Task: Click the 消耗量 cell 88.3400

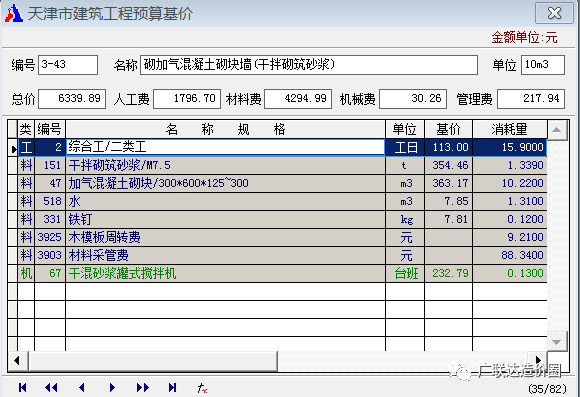Action: 510,255
